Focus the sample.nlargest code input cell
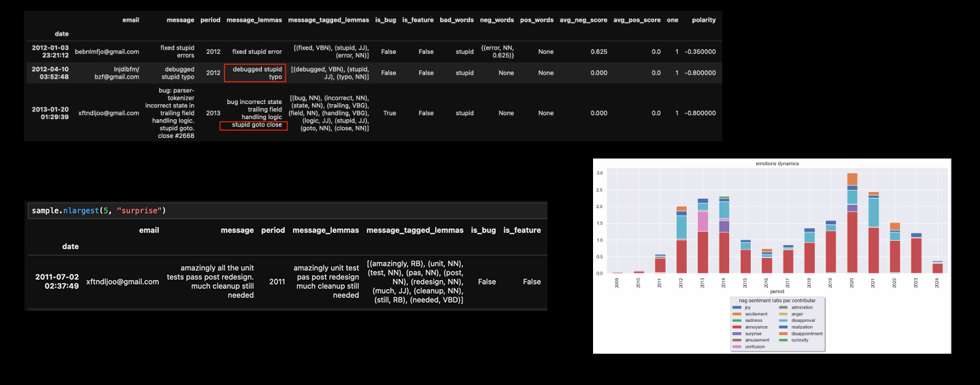Screen dimensions: 980x385 coord(286,210)
